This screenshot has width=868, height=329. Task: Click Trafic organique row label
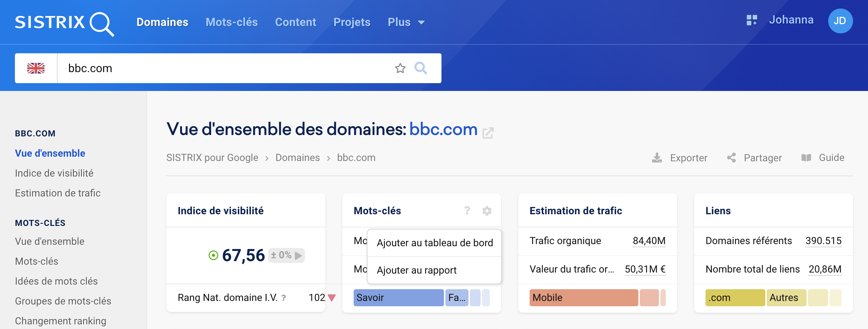pos(565,241)
